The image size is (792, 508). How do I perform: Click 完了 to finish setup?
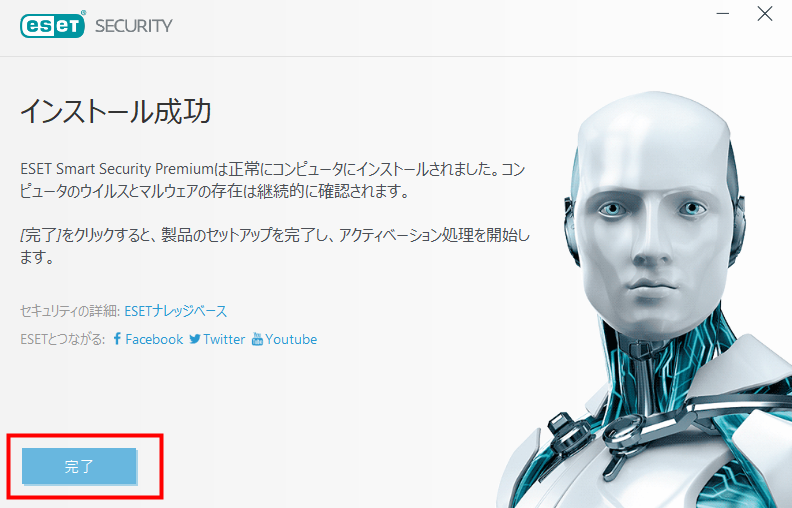79,466
